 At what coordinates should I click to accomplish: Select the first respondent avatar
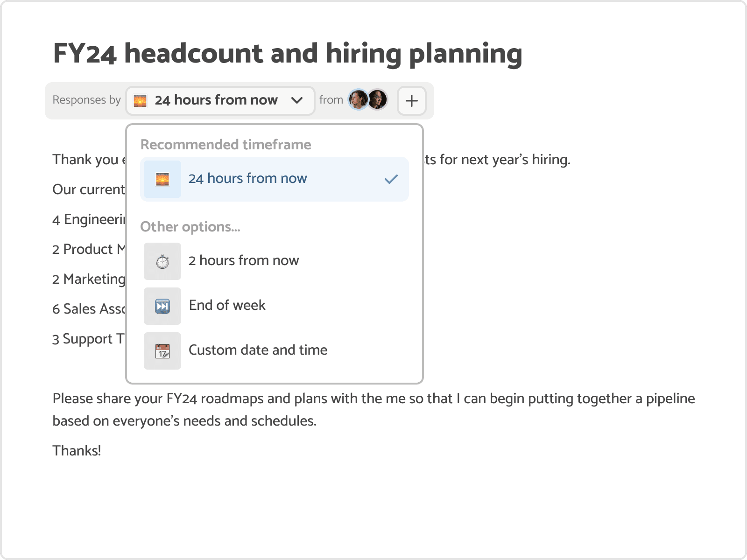[358, 99]
